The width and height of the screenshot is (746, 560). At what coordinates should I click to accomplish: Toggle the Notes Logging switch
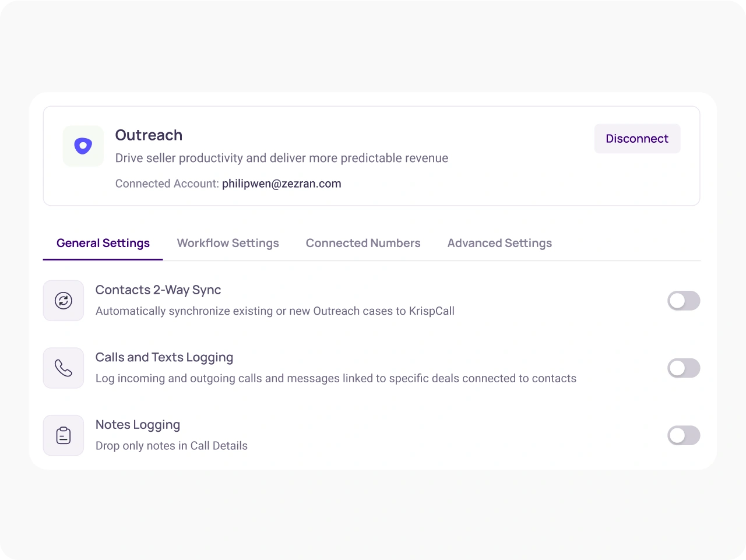(684, 435)
